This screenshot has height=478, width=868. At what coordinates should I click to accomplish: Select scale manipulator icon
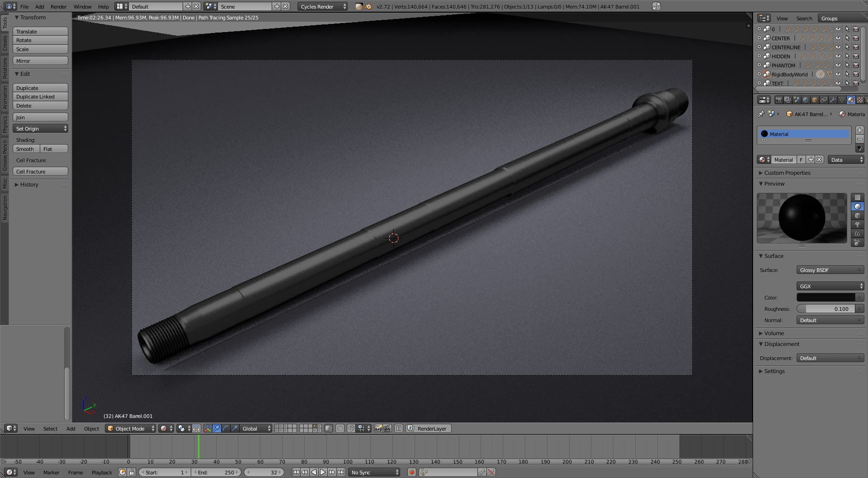point(235,428)
